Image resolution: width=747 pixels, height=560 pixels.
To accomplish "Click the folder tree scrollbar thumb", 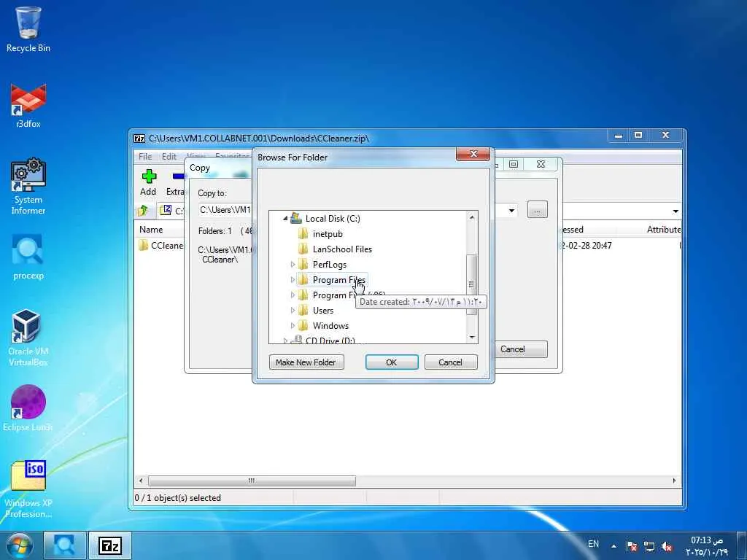I will point(472,285).
